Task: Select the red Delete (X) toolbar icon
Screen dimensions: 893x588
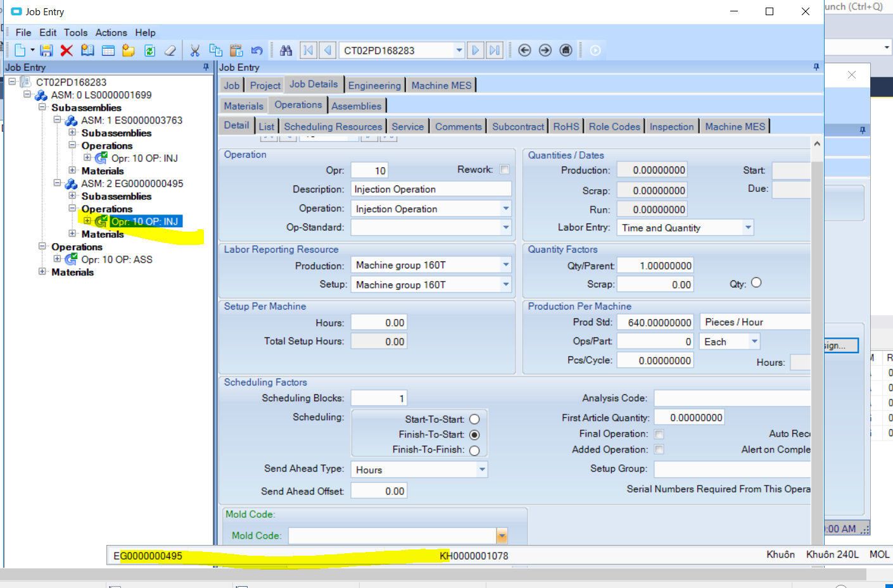Action: [x=66, y=50]
